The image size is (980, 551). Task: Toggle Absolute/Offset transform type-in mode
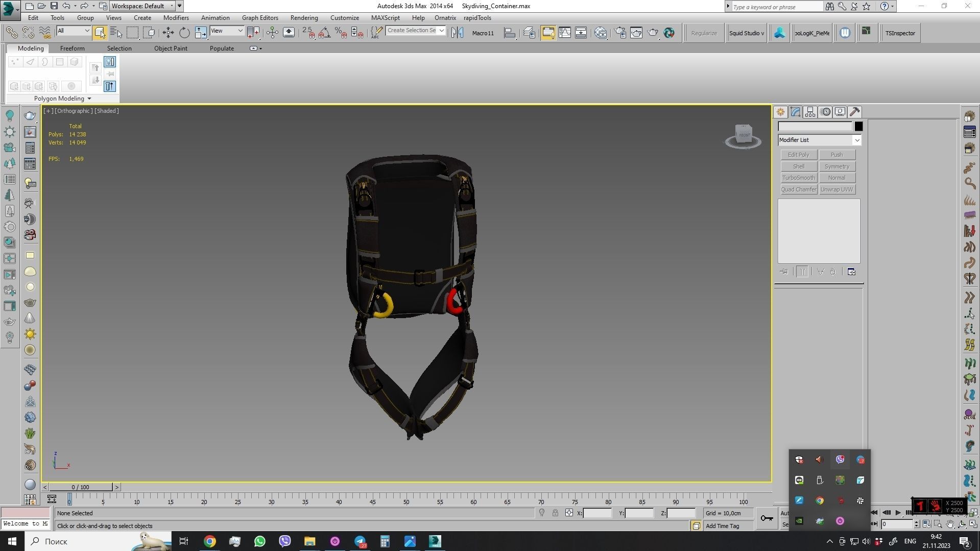pos(569,513)
